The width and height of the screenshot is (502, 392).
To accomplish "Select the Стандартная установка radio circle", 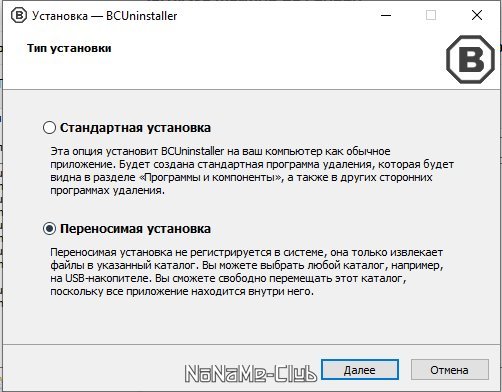I will [x=49, y=128].
